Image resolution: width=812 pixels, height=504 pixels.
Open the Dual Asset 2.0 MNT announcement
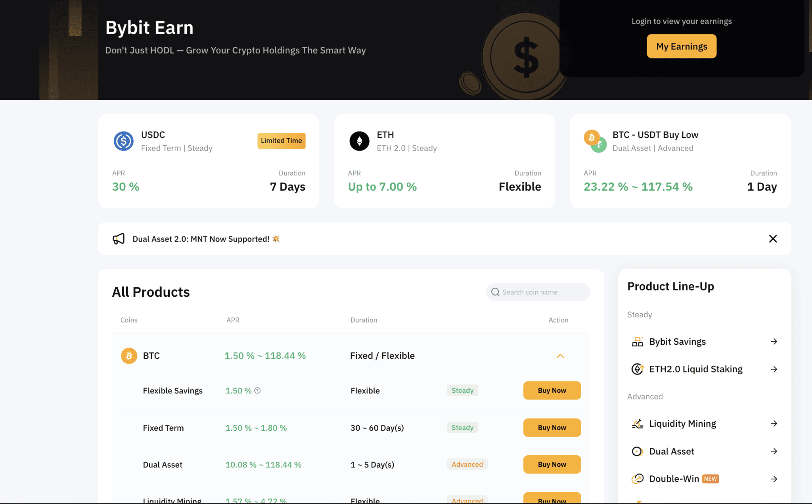pos(201,239)
